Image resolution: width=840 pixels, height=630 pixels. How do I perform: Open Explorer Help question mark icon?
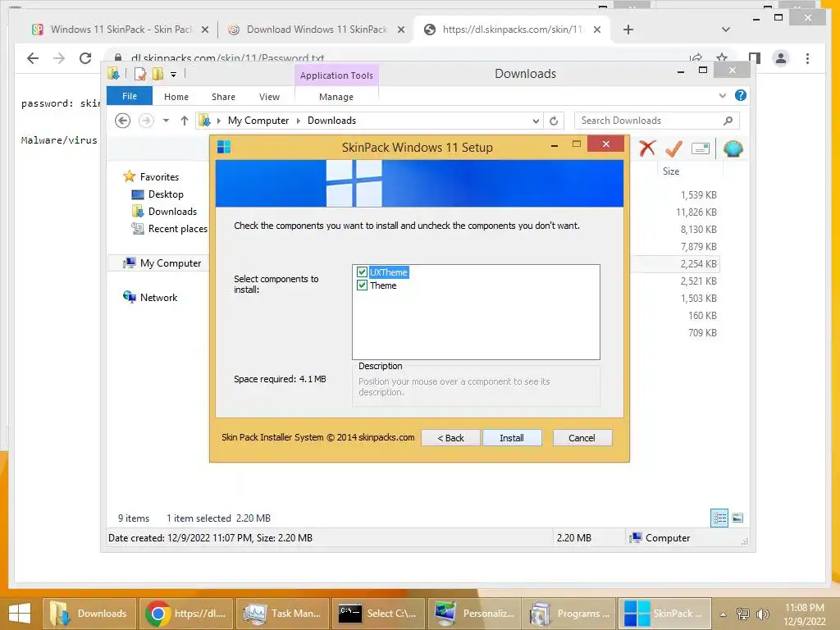pos(741,95)
